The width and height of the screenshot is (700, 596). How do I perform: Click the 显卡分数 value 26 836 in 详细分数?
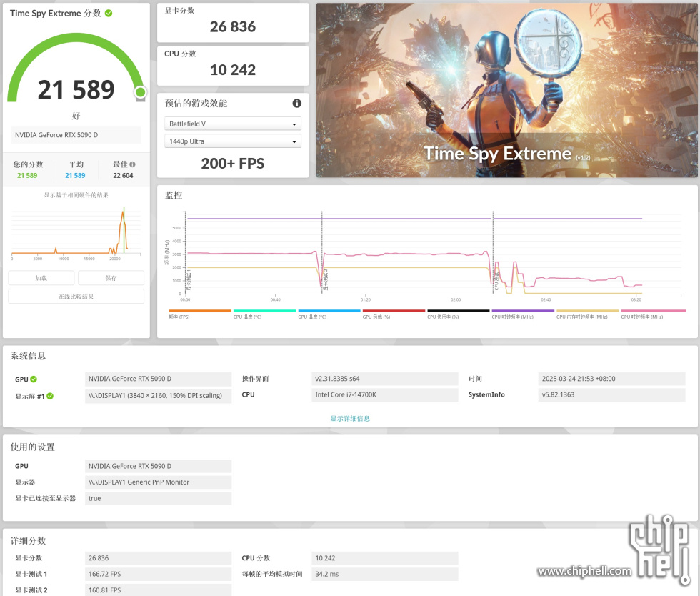point(158,558)
